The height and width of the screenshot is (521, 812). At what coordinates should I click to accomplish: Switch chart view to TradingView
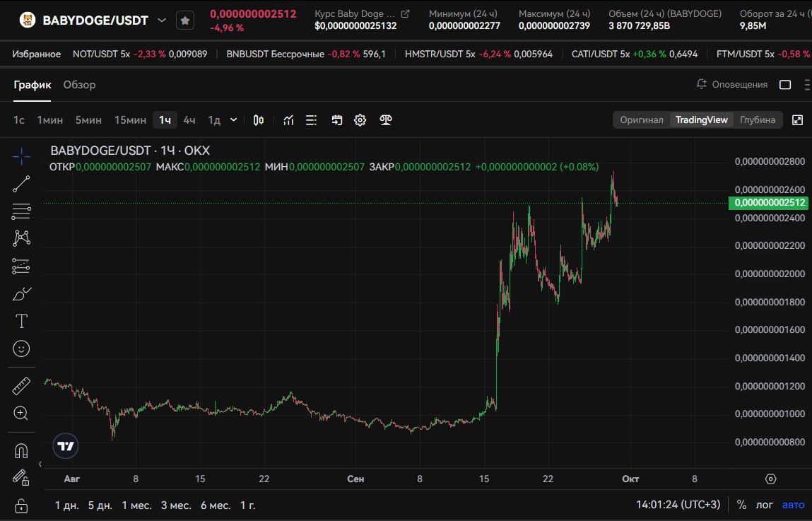click(701, 120)
